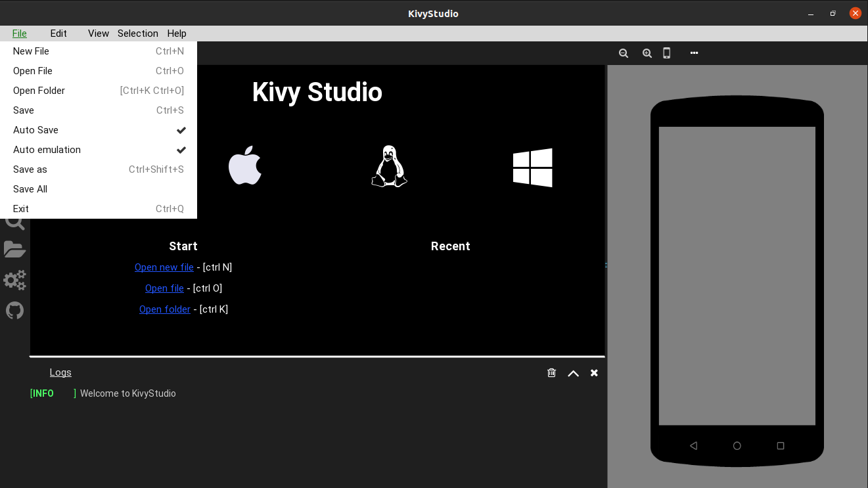The height and width of the screenshot is (488, 868).
Task: Switch to the Logs tab
Action: point(60,372)
